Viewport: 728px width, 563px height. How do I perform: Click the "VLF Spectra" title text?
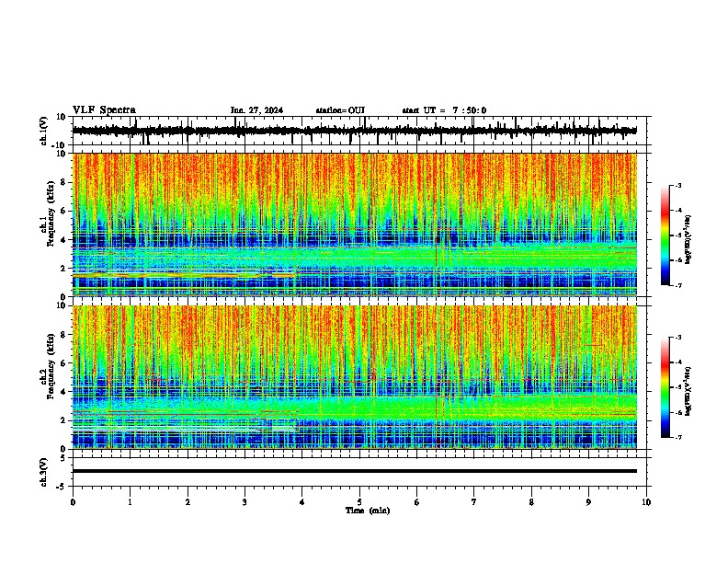pyautogui.click(x=104, y=110)
